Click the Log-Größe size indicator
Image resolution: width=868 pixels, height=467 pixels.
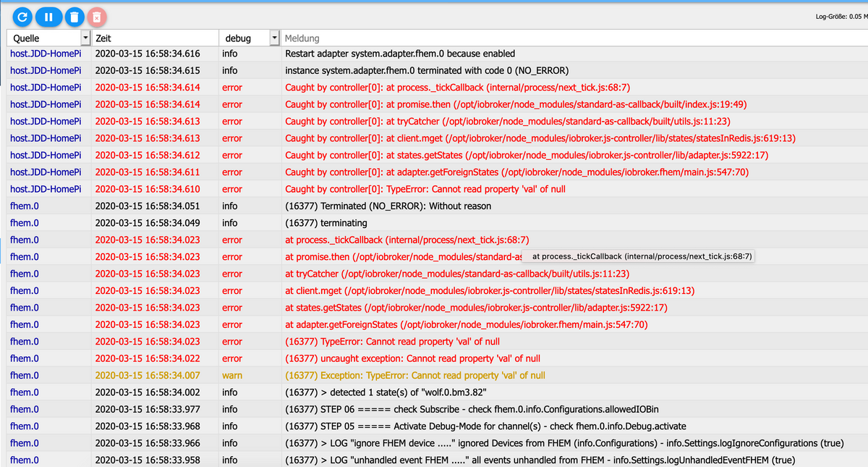pos(841,15)
